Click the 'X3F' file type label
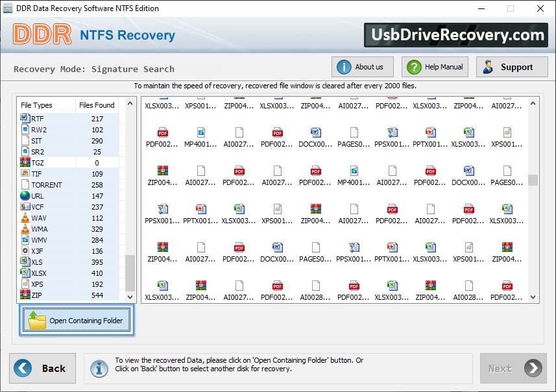Viewport: 556px width, 392px height. click(x=37, y=251)
